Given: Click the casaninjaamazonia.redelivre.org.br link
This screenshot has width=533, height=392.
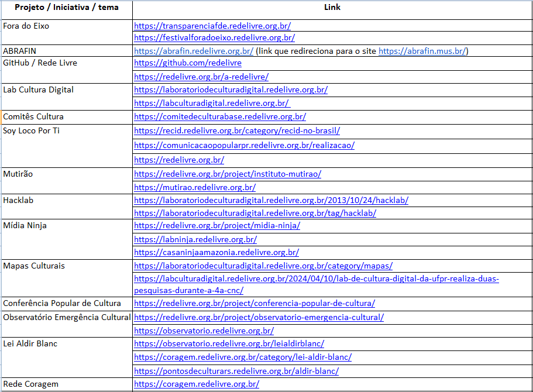Looking at the screenshot, I should coord(216,252).
